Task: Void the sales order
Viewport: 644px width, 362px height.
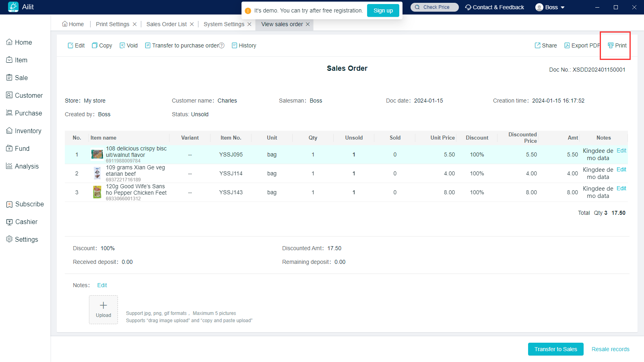Action: point(128,45)
